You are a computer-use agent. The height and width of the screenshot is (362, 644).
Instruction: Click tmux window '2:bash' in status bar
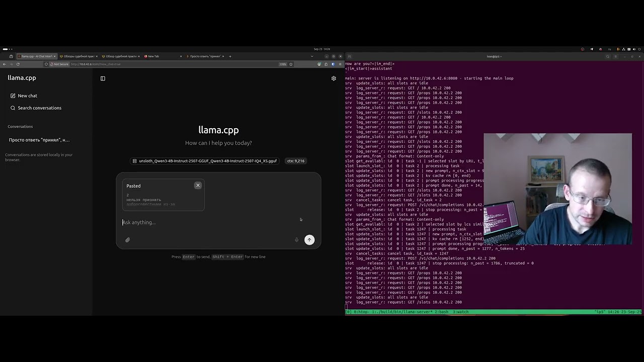441,312
